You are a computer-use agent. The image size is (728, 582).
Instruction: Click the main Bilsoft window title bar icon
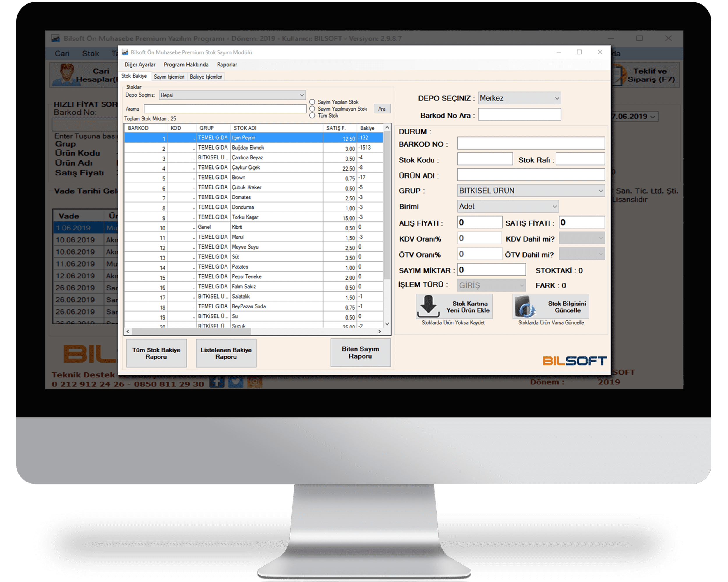[x=55, y=38]
